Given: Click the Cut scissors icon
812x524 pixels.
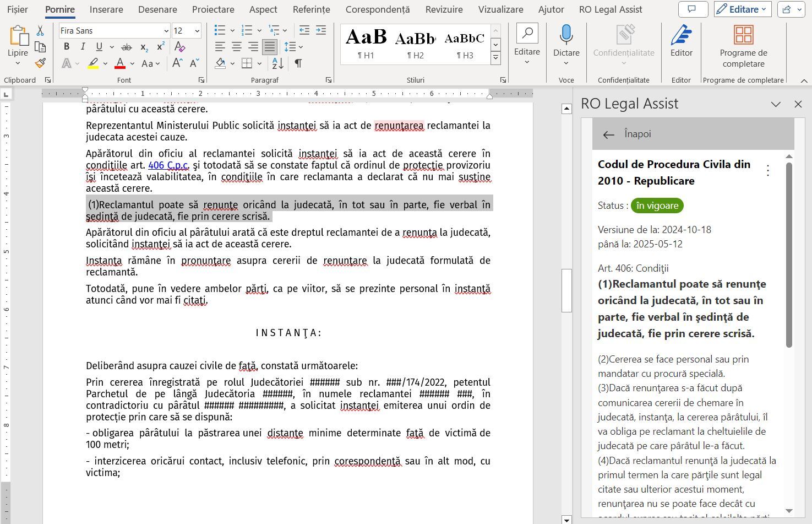Looking at the screenshot, I should point(40,31).
